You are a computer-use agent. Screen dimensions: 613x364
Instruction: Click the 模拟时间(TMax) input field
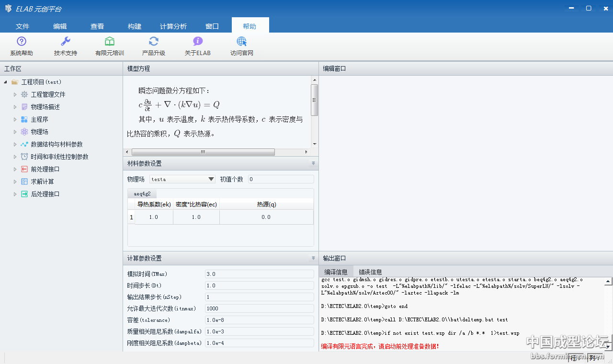[x=259, y=274]
